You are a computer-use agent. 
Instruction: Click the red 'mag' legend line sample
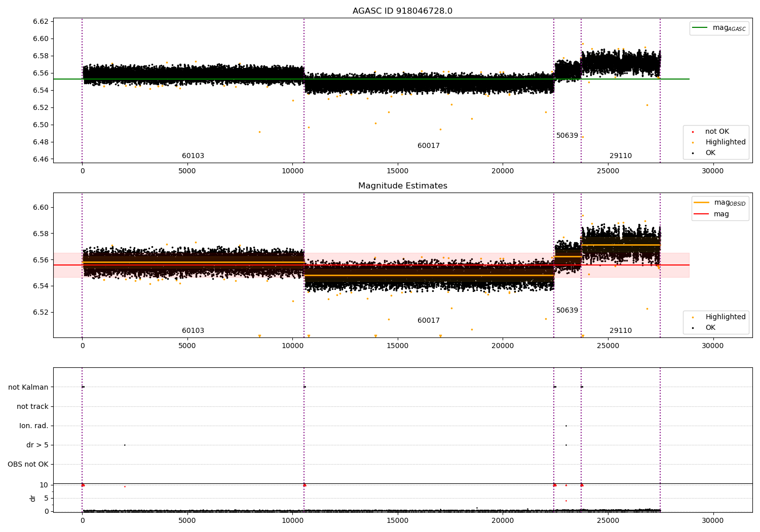click(x=701, y=214)
